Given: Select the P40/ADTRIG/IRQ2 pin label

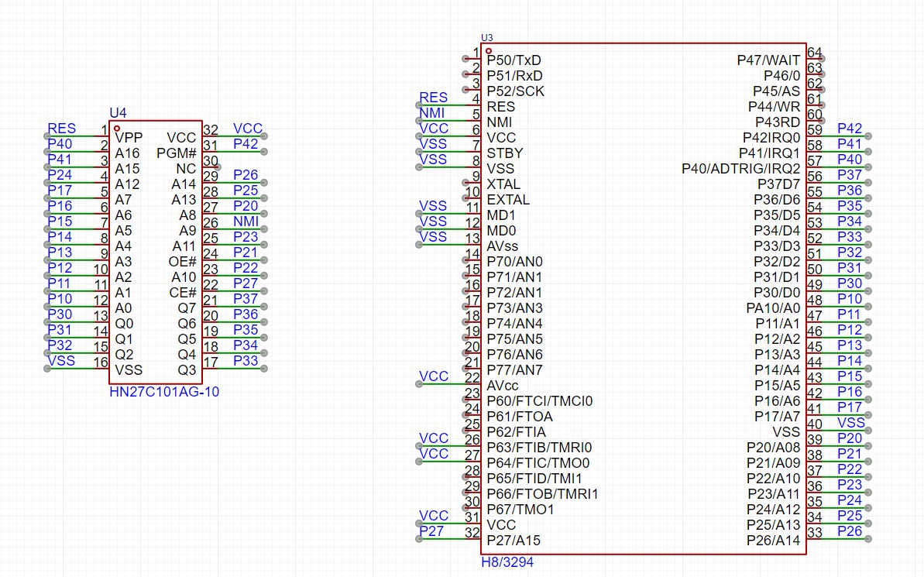Looking at the screenshot, I should [x=740, y=169].
